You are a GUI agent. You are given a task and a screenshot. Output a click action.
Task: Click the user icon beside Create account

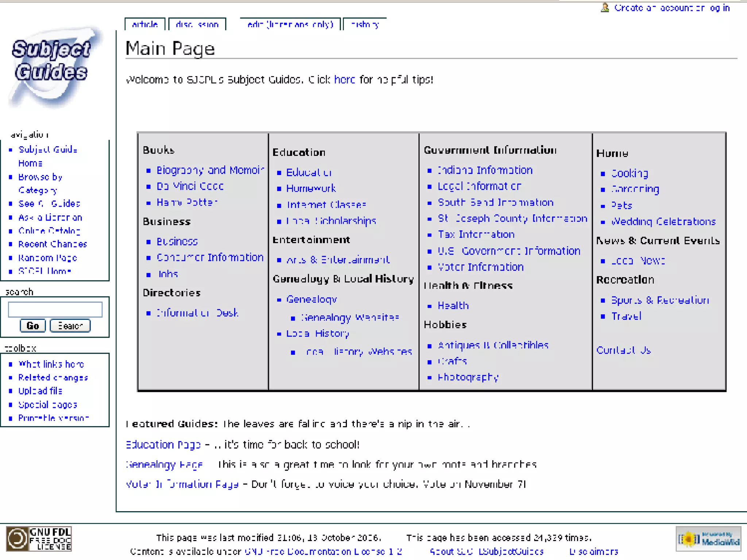tap(605, 8)
